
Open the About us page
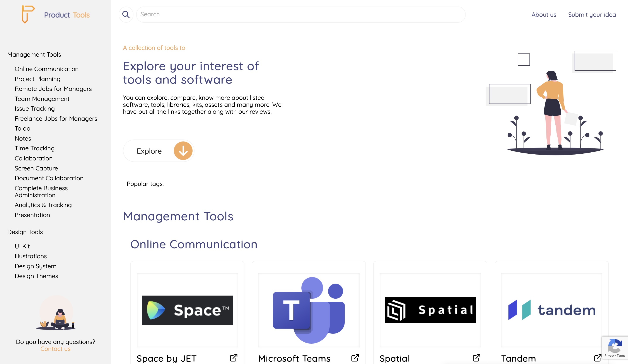point(544,14)
